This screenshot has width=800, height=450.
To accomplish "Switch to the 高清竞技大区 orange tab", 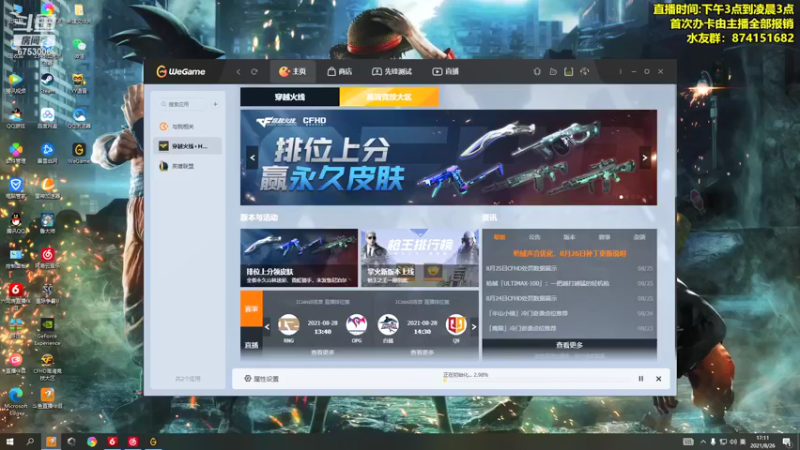I will tap(389, 97).
